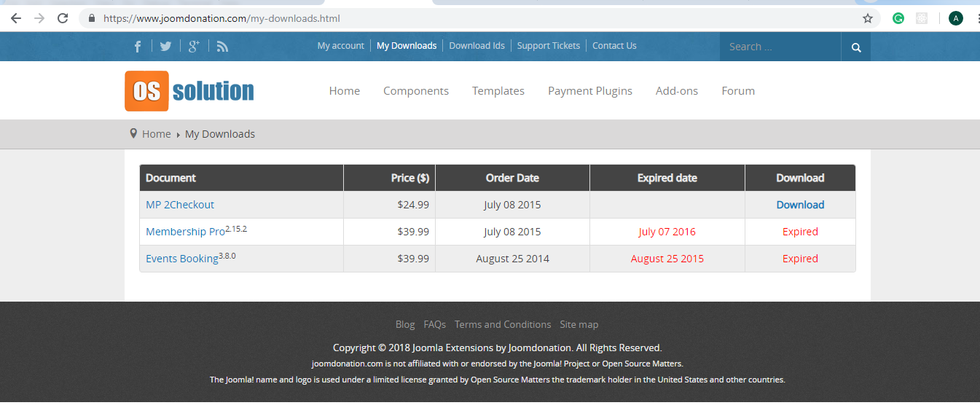Open Add-ons menu item
Viewport: 980px width, 416px height.
(677, 90)
